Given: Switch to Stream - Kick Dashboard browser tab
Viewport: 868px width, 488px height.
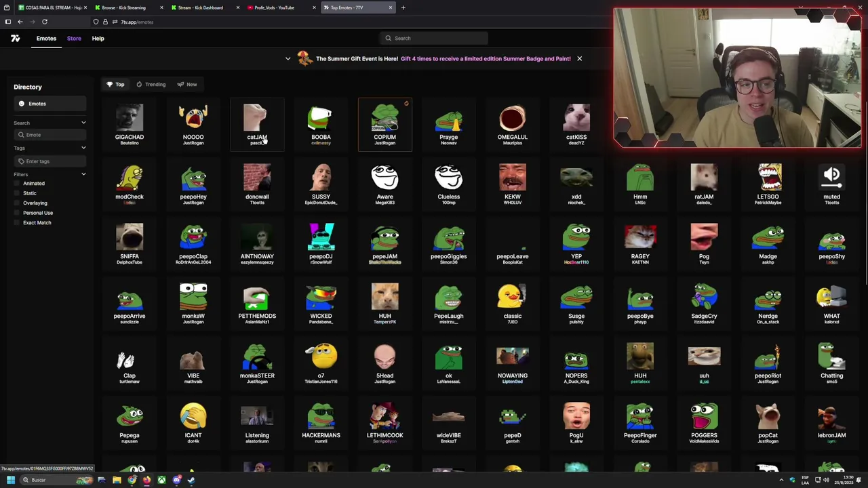Looking at the screenshot, I should (x=205, y=7).
